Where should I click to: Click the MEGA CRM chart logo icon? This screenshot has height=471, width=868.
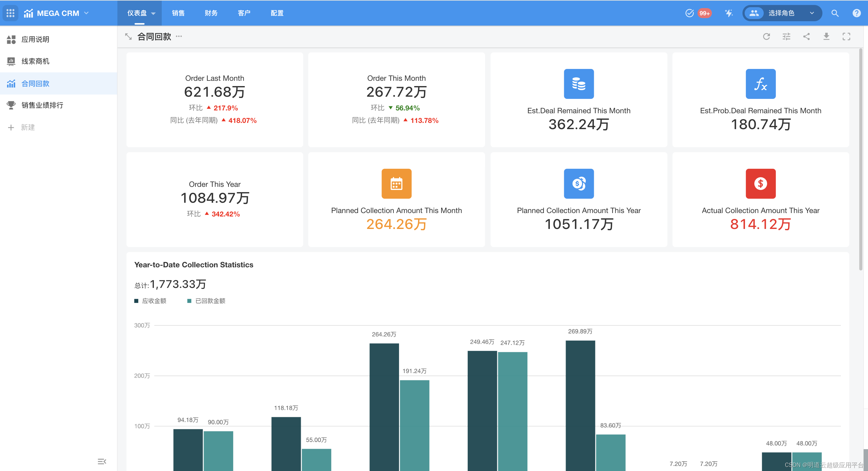(x=28, y=13)
